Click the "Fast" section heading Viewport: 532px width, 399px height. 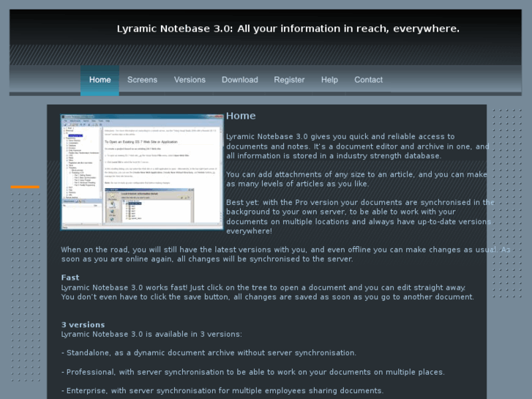click(x=70, y=277)
